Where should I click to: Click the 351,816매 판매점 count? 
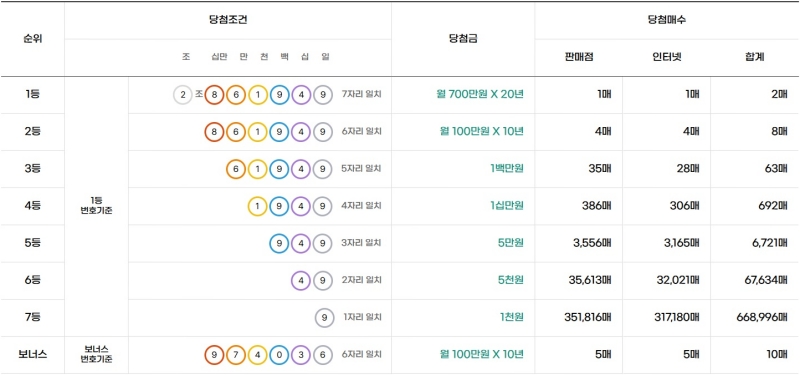[588, 317]
